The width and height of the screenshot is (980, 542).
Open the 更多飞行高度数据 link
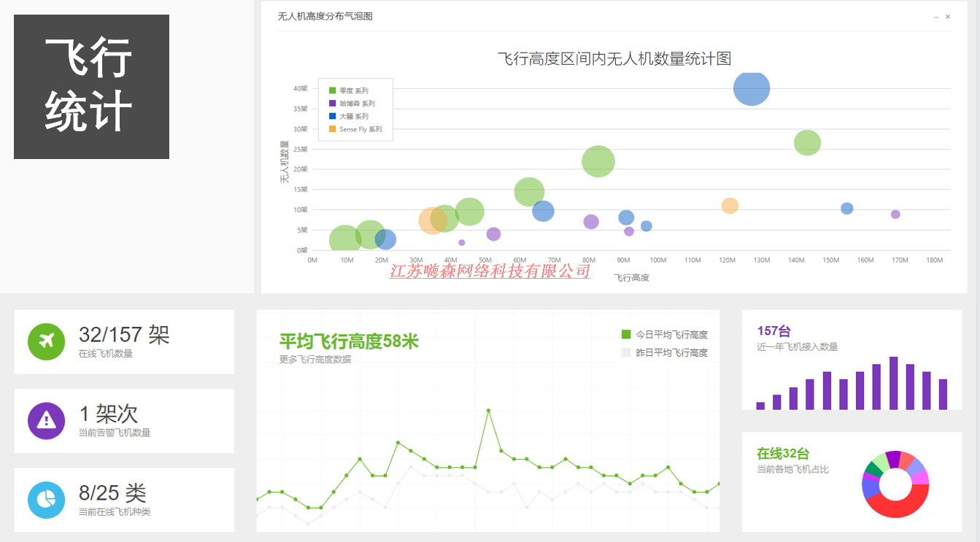point(315,359)
